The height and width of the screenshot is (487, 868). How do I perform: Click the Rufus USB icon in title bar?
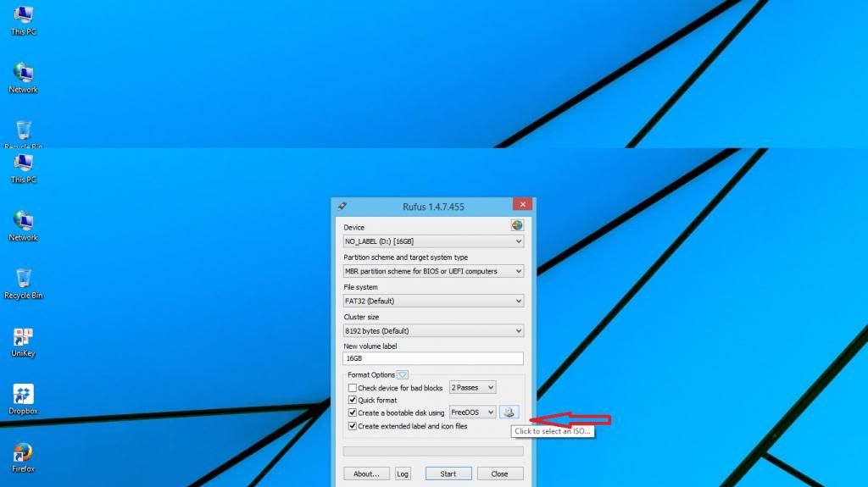[342, 207]
